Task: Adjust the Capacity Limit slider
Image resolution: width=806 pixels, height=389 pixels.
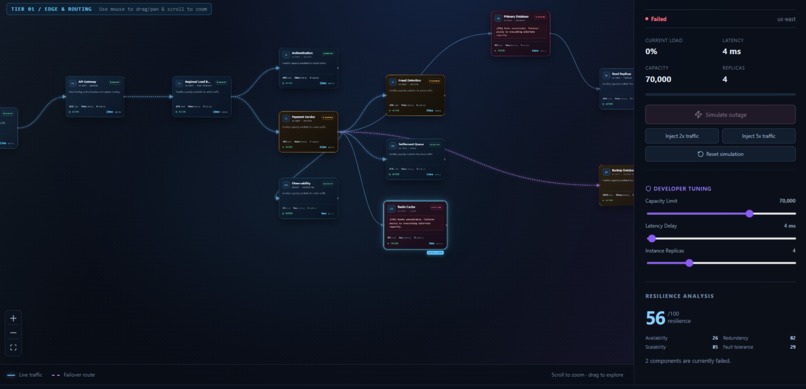Action: tap(721, 213)
